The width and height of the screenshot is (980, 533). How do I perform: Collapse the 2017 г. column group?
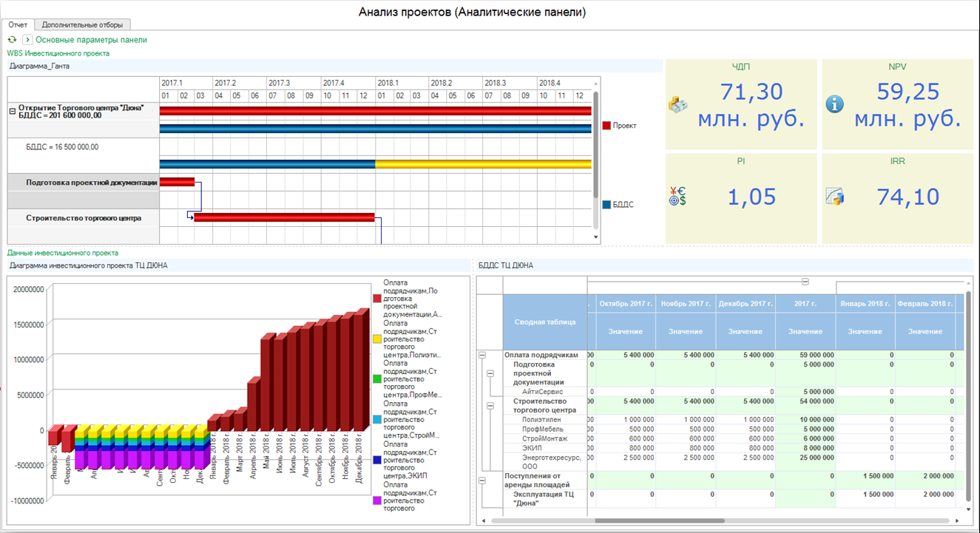(x=805, y=282)
